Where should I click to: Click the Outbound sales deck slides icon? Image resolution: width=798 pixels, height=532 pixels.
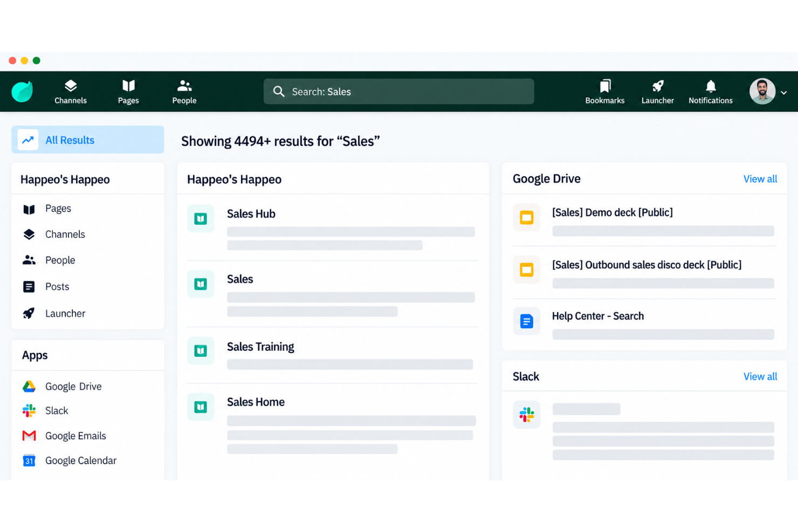tap(526, 269)
